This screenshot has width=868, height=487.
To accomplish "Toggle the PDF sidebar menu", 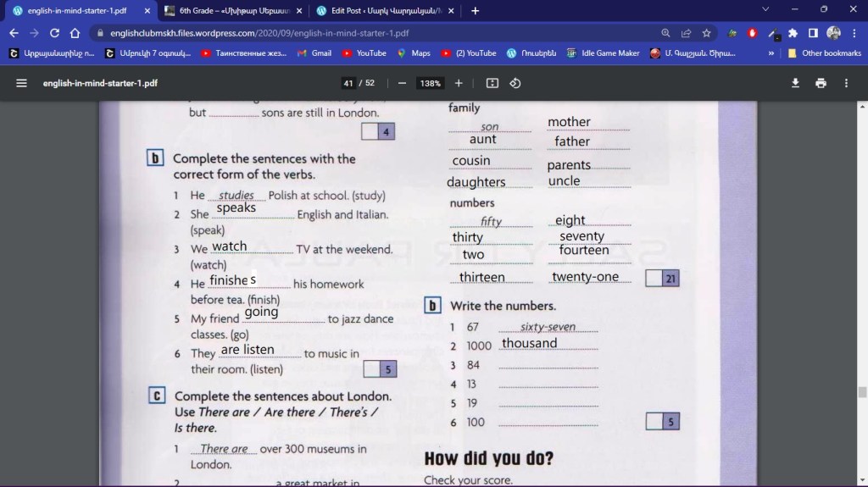I will click(x=22, y=83).
